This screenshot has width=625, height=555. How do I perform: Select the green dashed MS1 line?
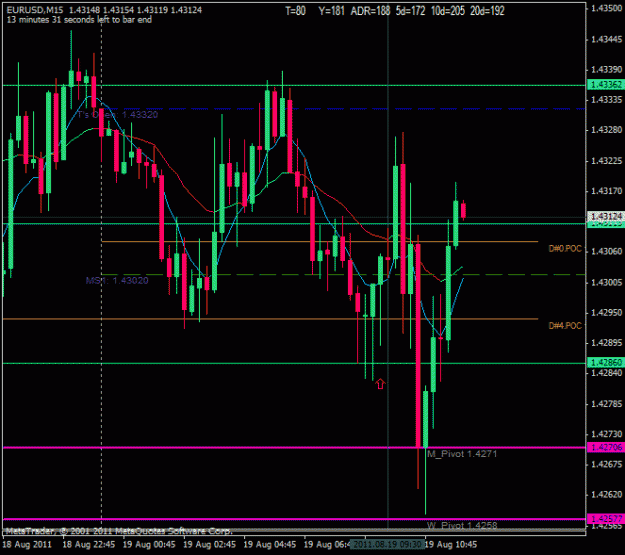click(343, 274)
